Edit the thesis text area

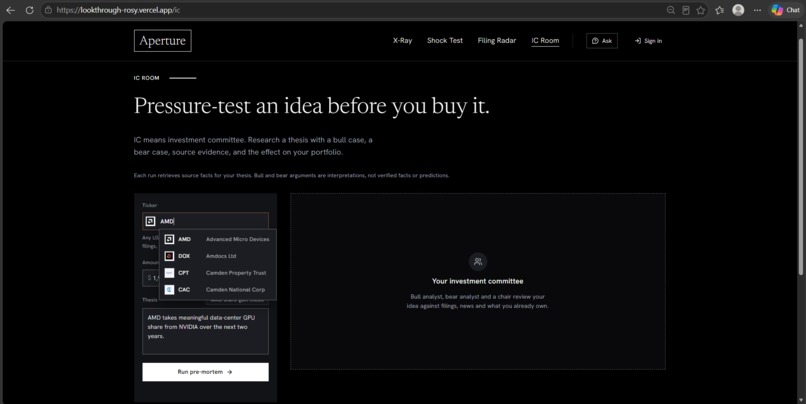(x=205, y=332)
